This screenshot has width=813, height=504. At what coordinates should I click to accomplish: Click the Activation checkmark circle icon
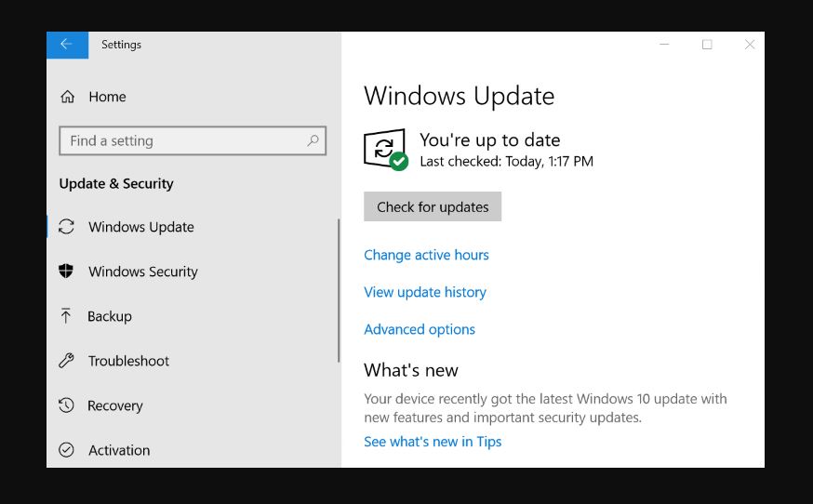(66, 449)
